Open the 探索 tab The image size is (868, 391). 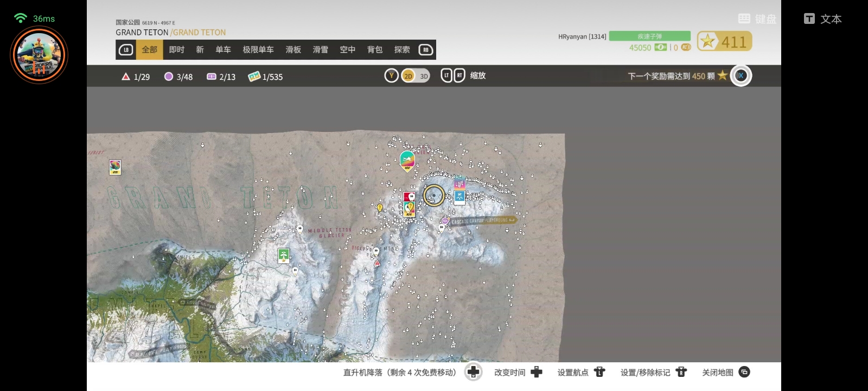point(402,50)
